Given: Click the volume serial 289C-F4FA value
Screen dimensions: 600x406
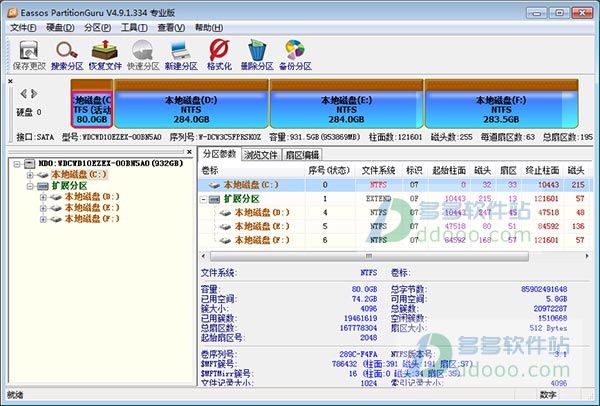Looking at the screenshot, I should (x=358, y=354).
